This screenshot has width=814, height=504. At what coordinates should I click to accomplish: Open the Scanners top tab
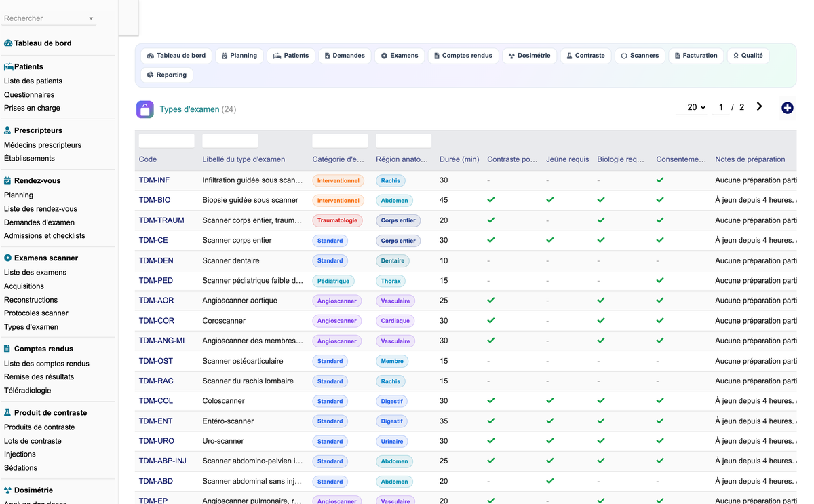(x=640, y=56)
